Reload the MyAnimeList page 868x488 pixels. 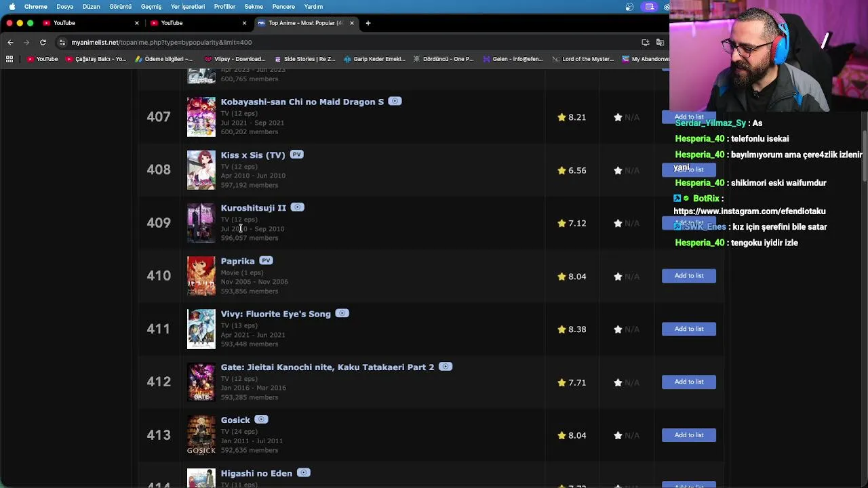tap(43, 42)
